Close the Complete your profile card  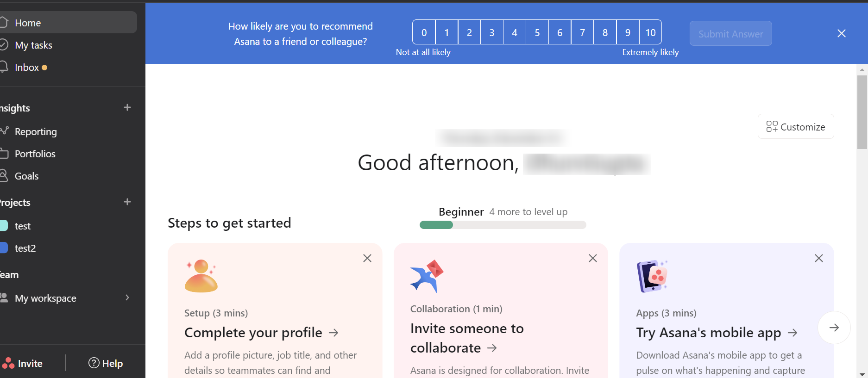pyautogui.click(x=367, y=258)
